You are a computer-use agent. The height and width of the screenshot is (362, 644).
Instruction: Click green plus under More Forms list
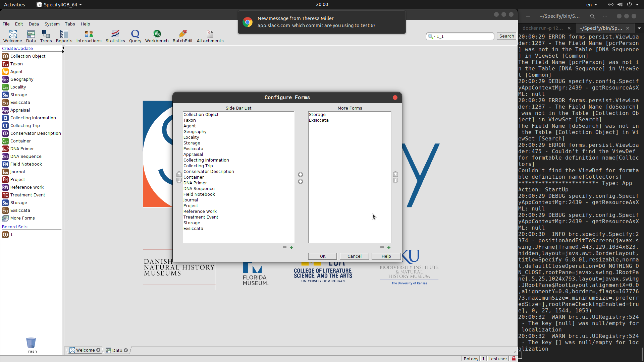coord(389,247)
